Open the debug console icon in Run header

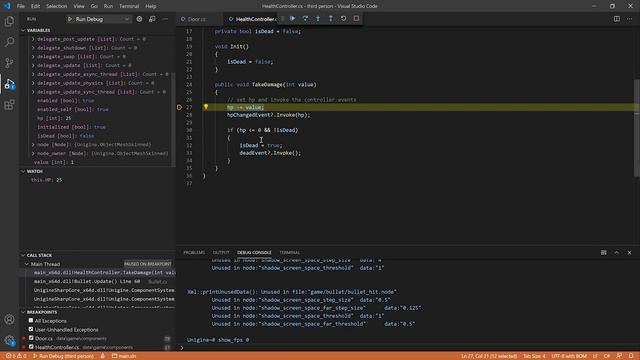pyautogui.click(x=152, y=19)
